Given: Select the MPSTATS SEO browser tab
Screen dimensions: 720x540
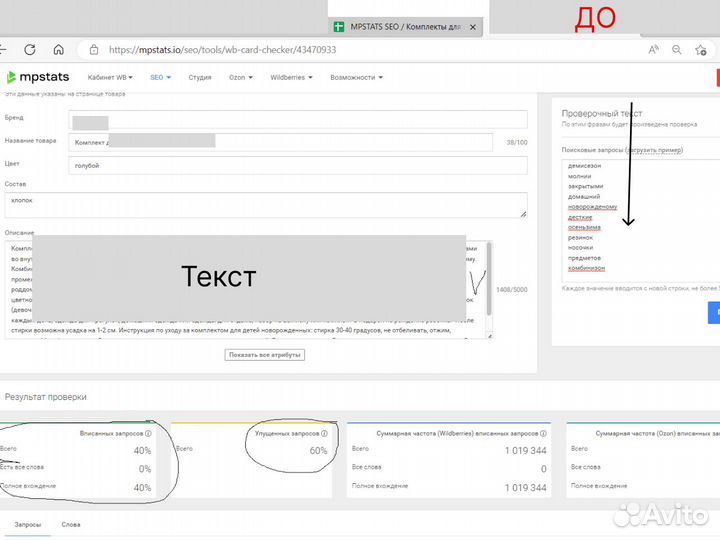Looking at the screenshot, I should (405, 27).
